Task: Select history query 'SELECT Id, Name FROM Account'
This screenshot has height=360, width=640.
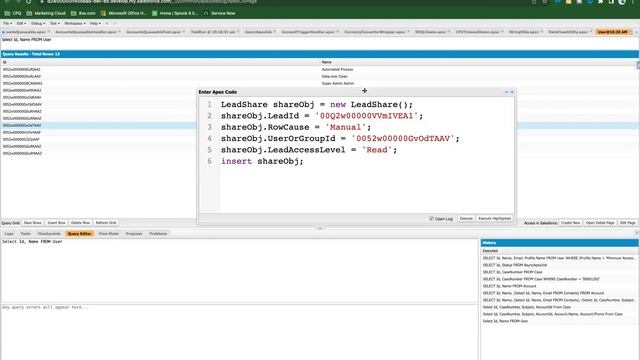Action: coord(509,286)
